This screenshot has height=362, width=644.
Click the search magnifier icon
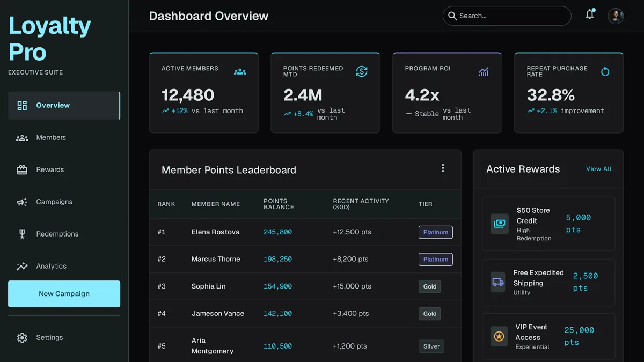(x=452, y=16)
